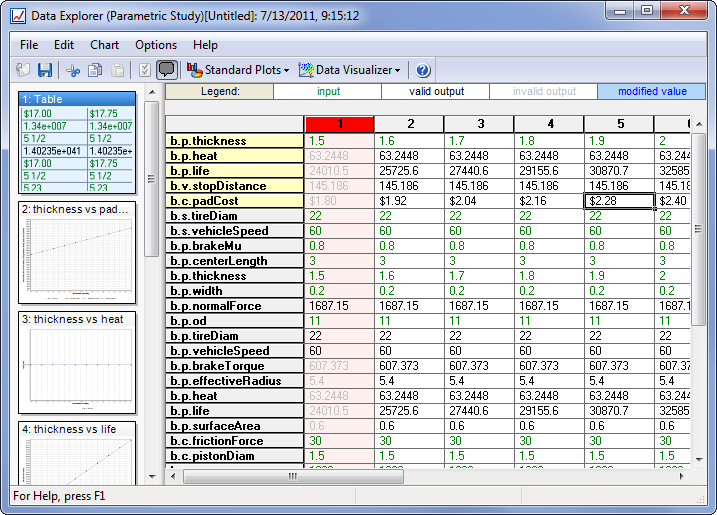The width and height of the screenshot is (717, 515).
Task: Click the Cut scissors icon
Action: (x=72, y=70)
